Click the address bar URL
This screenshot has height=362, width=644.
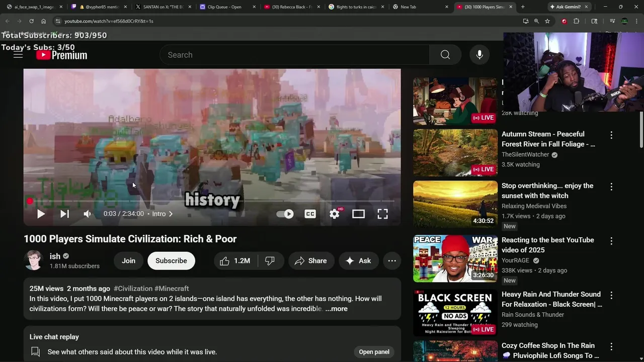[x=109, y=21]
